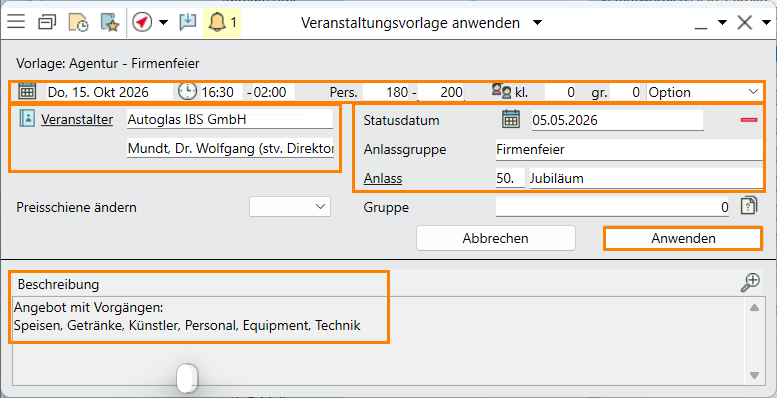The height and width of the screenshot is (398, 777).
Task: Expand the arrow beside the minimize button
Action: click(722, 23)
